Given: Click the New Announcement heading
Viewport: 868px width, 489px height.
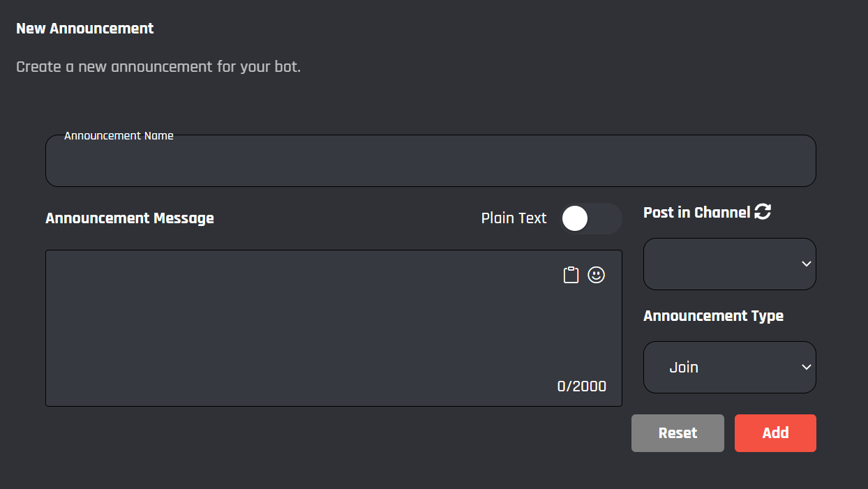Looking at the screenshot, I should point(84,28).
